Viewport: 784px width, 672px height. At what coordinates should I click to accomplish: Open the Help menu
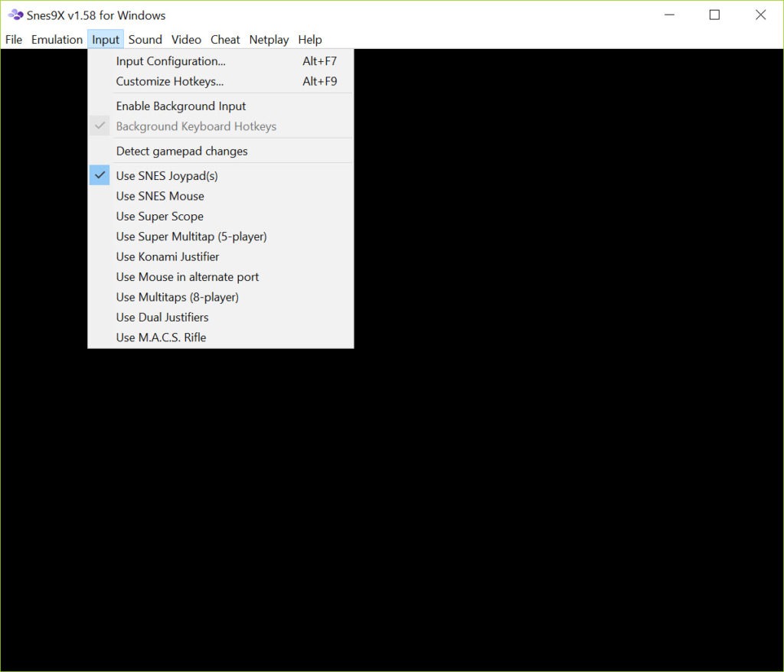click(x=310, y=40)
